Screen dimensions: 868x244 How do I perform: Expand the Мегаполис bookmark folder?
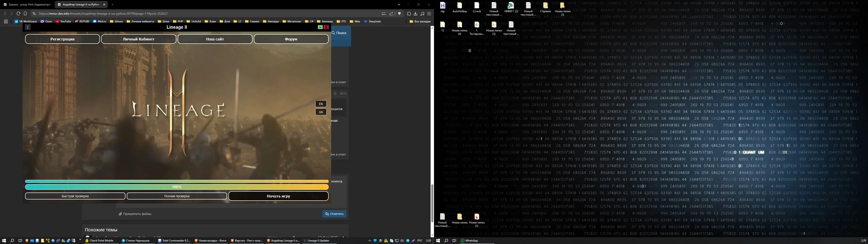(292, 21)
